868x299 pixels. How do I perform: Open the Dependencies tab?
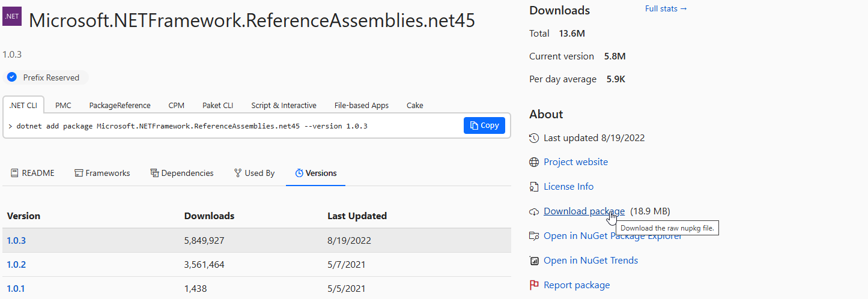[182, 173]
